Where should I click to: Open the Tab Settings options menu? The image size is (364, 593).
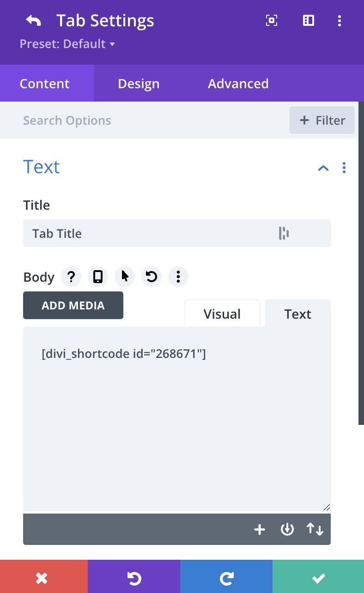[x=340, y=20]
